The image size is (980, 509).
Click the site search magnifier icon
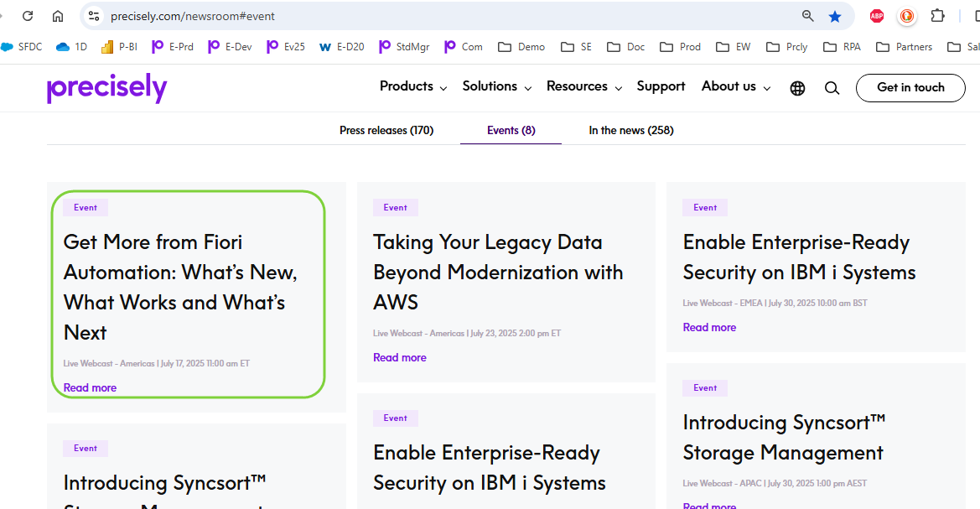pyautogui.click(x=832, y=88)
